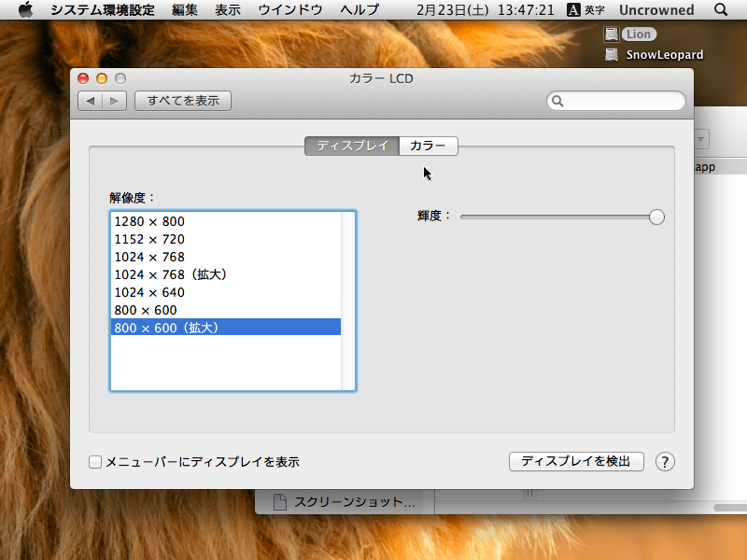The image size is (747, 560).
Task: Open the Apple menu
Action: (25, 10)
